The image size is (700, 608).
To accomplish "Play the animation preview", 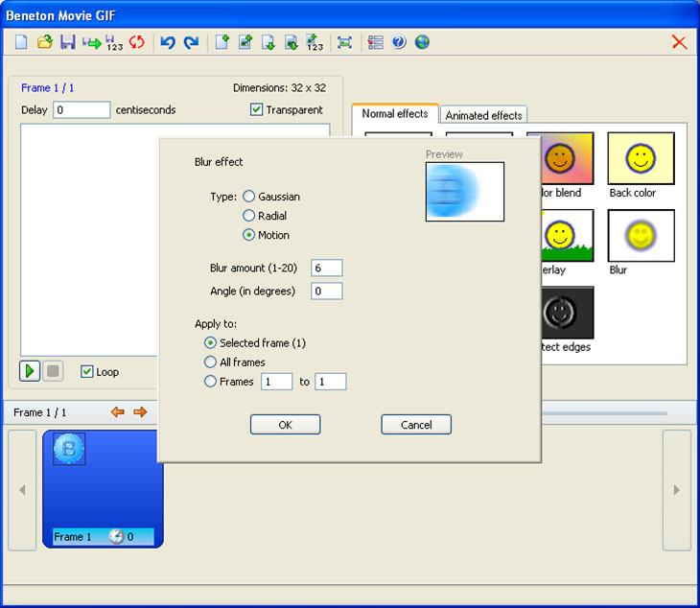I will coord(30,371).
